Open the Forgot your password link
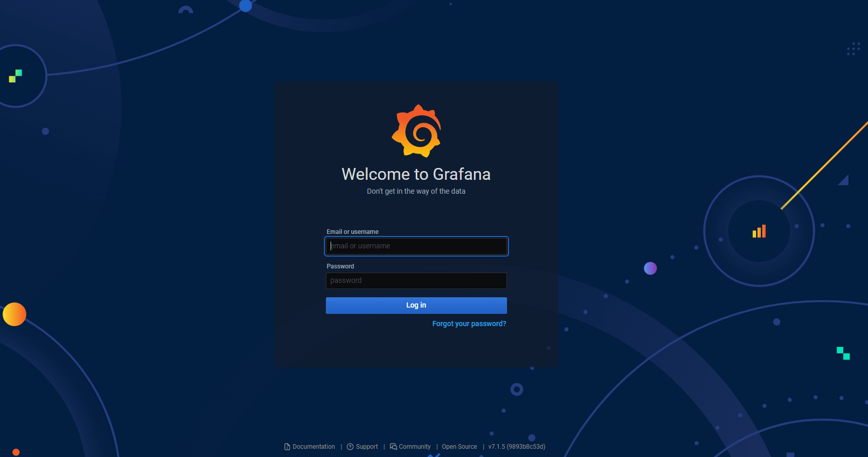The height and width of the screenshot is (457, 868). 469,324
